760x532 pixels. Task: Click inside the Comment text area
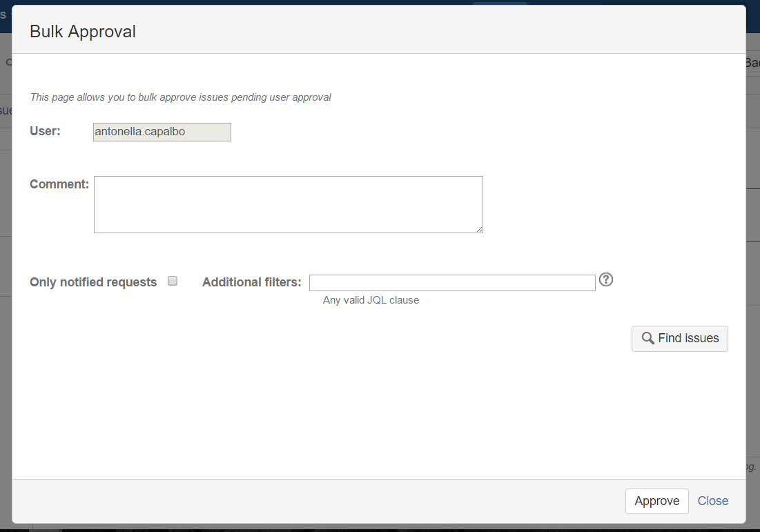pos(288,204)
